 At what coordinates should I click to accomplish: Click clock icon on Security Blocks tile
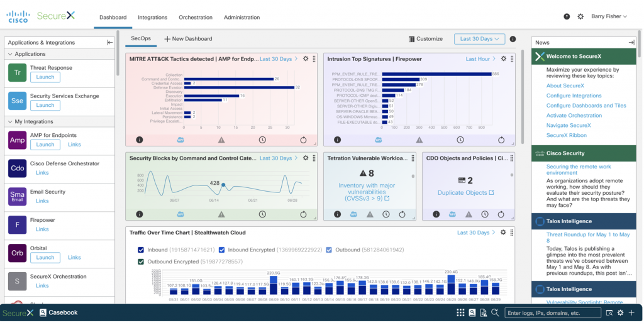click(262, 214)
